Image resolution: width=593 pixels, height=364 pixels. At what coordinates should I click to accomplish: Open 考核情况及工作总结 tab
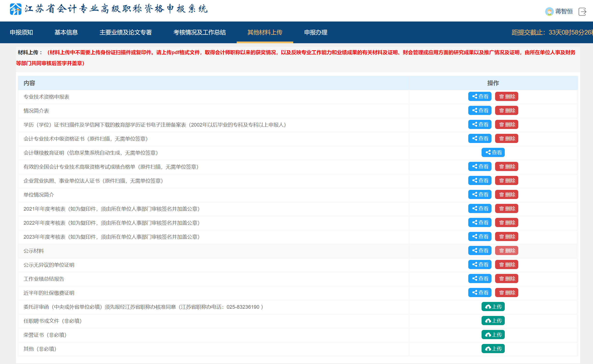point(199,32)
